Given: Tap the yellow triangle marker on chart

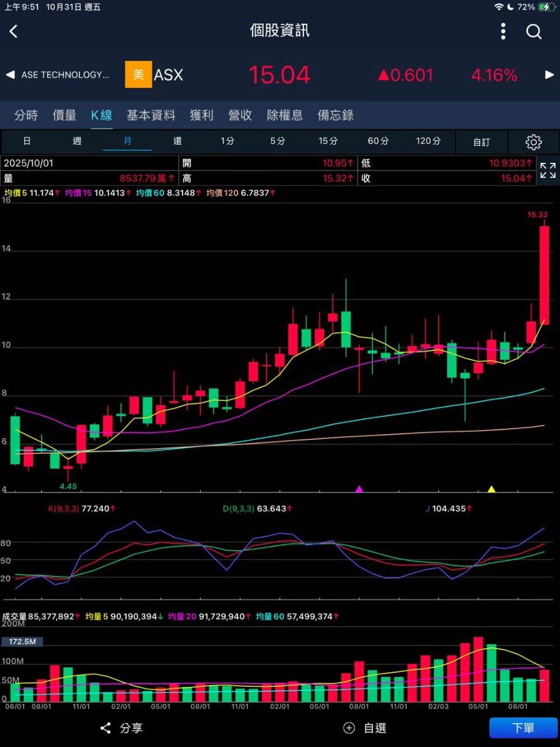Looking at the screenshot, I should 491,489.
